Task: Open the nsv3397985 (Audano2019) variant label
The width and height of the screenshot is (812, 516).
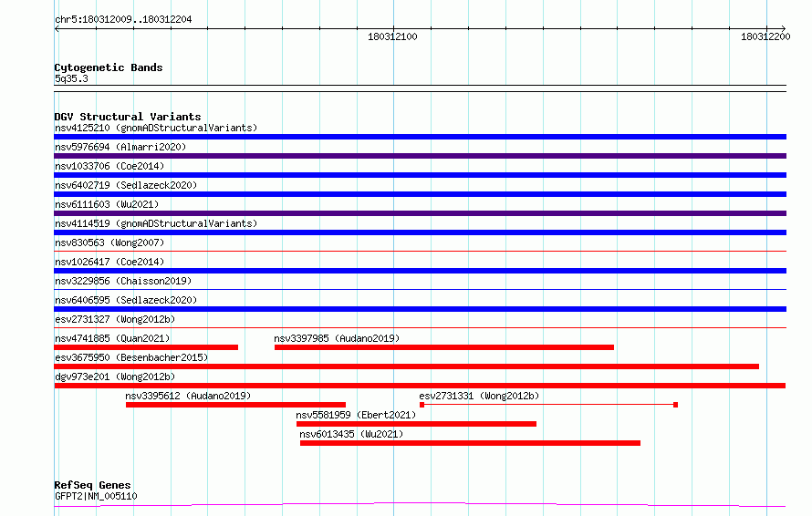Action: click(338, 338)
